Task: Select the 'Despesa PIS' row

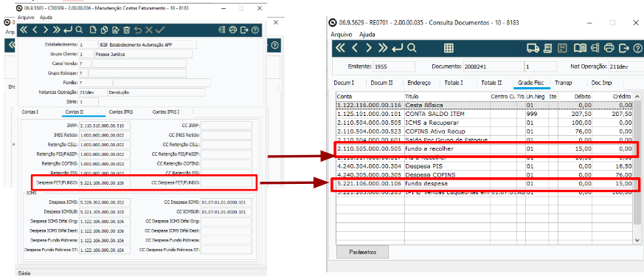Action: coord(484,166)
